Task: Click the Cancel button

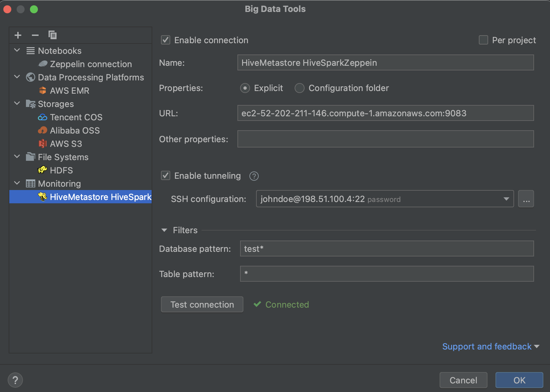Action: 464,380
